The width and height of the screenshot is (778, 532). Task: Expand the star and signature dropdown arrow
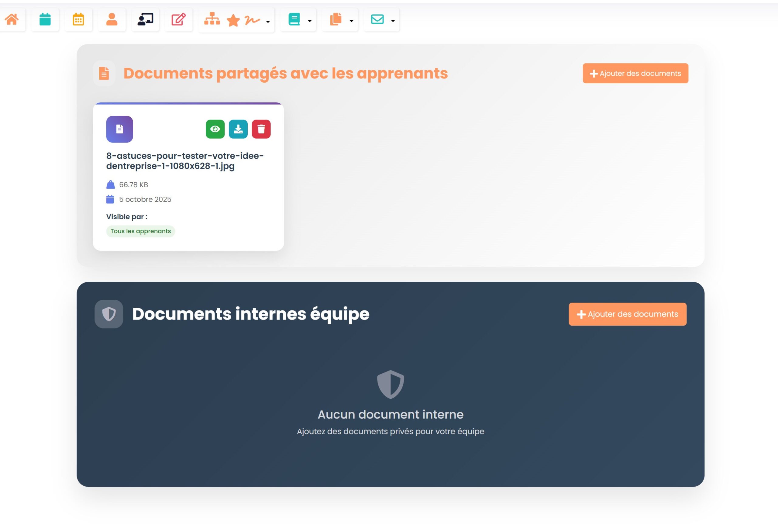pos(268,22)
